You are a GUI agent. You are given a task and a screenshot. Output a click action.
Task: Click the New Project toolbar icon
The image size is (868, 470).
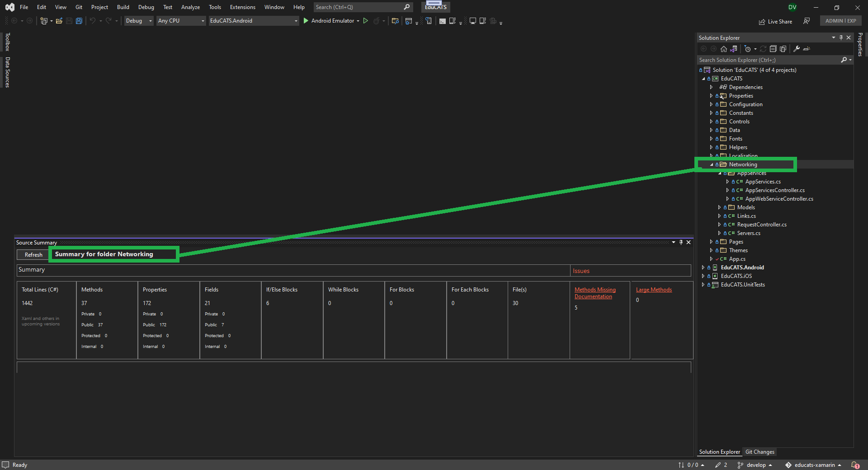tap(44, 21)
